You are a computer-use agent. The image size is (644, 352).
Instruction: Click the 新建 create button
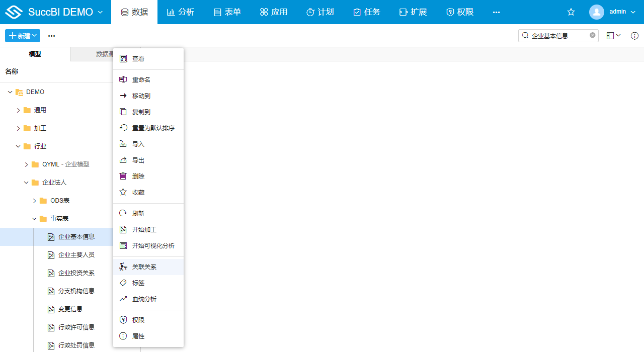22,36
